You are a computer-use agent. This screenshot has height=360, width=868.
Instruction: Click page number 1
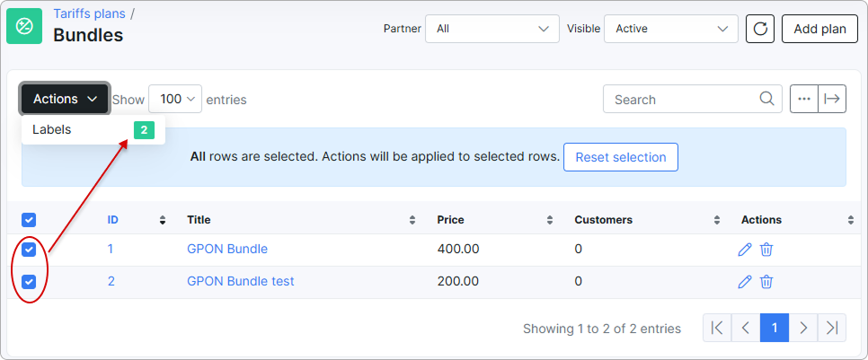tap(775, 328)
